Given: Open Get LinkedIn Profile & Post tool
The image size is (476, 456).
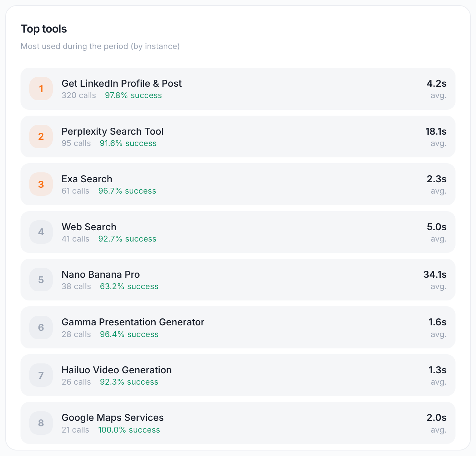Looking at the screenshot, I should [x=122, y=83].
